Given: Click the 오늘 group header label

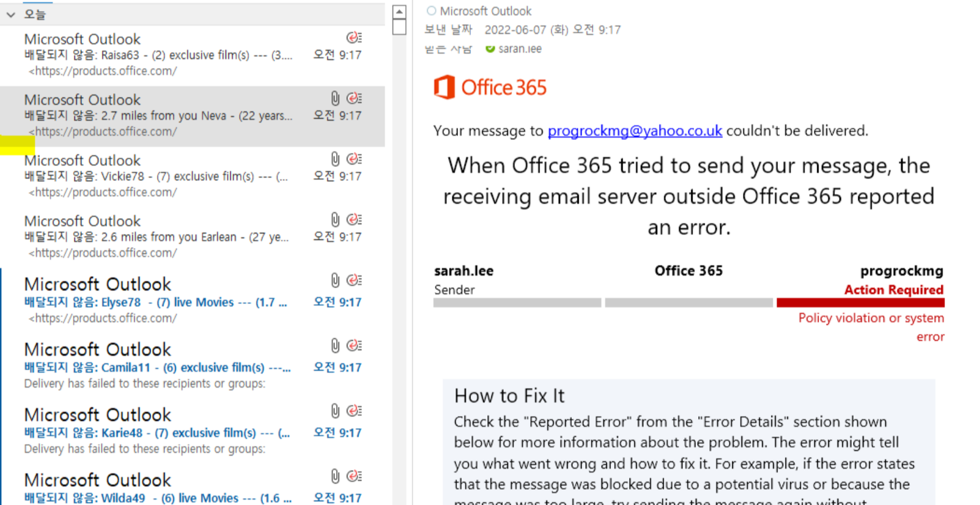Looking at the screenshot, I should pos(35,15).
